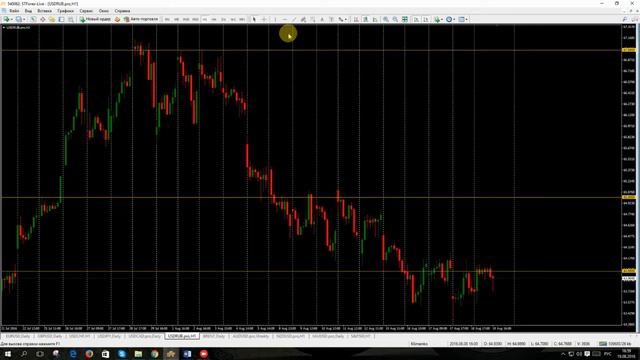Zoom out of the chart
640x360 pixels.
pyautogui.click(x=395, y=19)
